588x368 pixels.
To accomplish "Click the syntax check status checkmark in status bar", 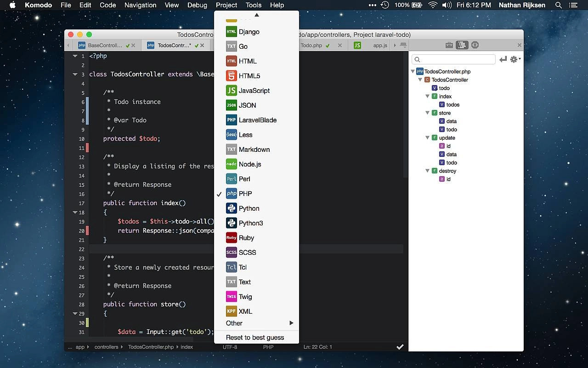I will pos(400,347).
